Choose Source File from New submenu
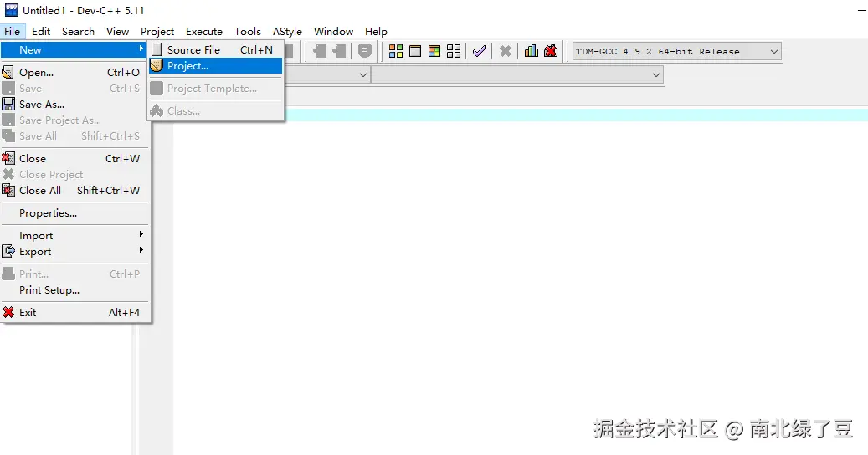The width and height of the screenshot is (868, 455). [x=216, y=49]
